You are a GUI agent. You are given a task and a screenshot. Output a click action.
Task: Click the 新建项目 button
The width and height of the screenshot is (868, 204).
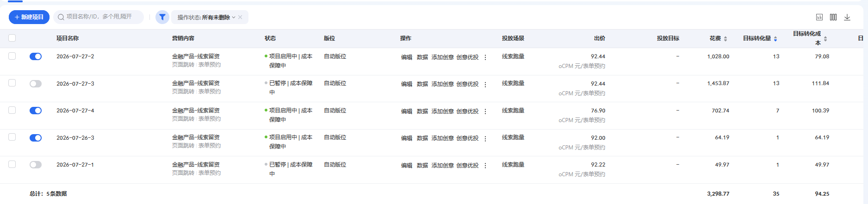[29, 17]
